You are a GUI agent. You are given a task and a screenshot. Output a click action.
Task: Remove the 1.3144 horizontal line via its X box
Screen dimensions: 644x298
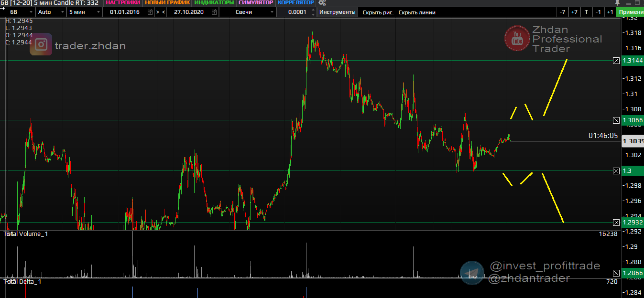pyautogui.click(x=616, y=61)
